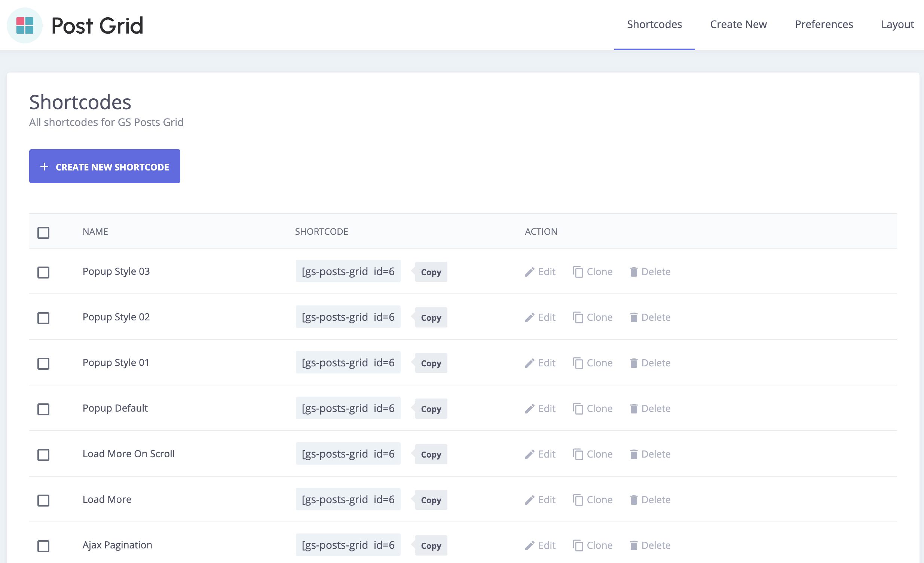Click the NAME column header
Screen dimensions: 924x563
click(x=95, y=232)
